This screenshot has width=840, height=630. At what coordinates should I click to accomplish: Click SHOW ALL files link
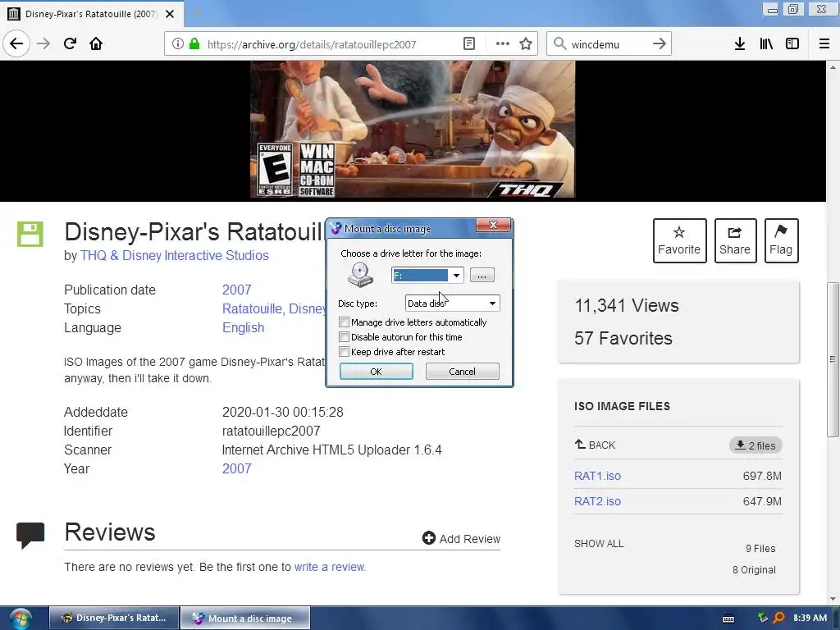[599, 544]
